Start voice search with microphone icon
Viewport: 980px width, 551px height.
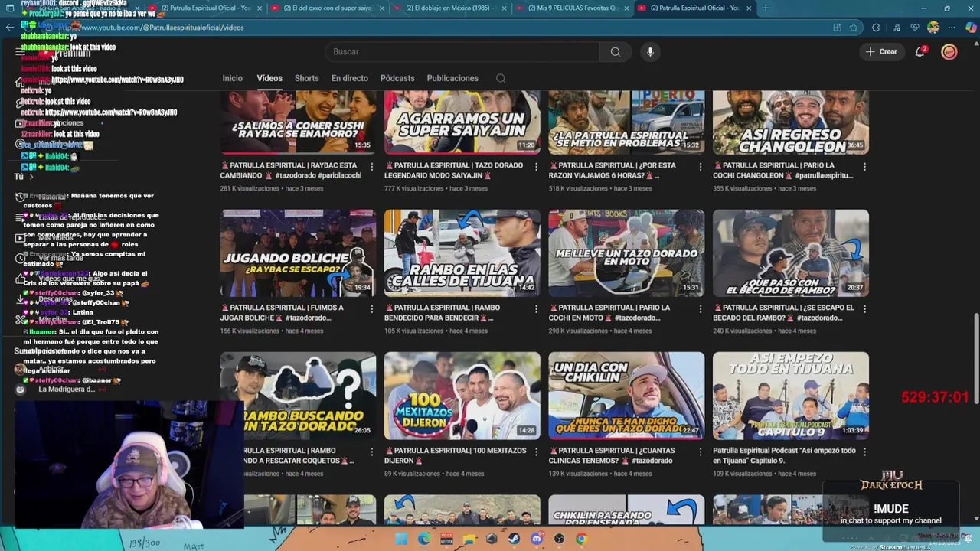pyautogui.click(x=650, y=52)
